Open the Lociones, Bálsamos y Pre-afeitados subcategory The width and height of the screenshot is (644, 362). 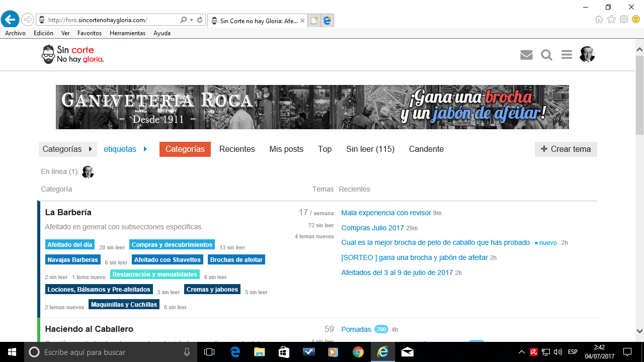(99, 290)
